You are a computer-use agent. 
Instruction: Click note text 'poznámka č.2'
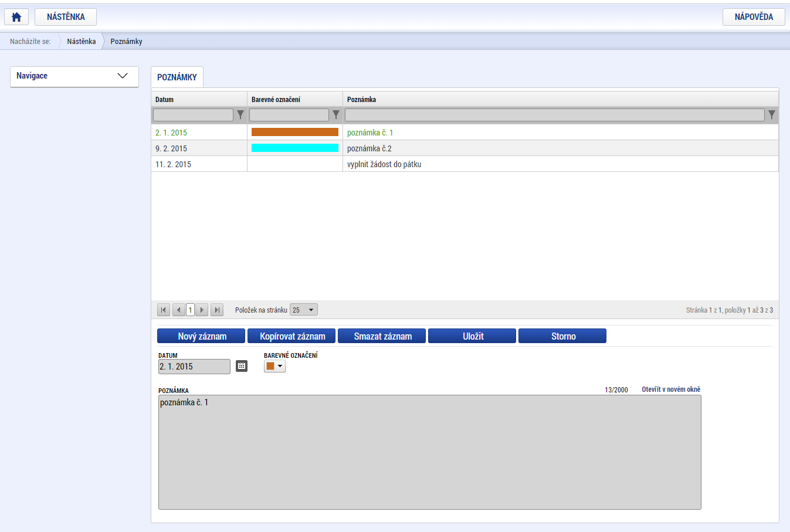tap(369, 148)
